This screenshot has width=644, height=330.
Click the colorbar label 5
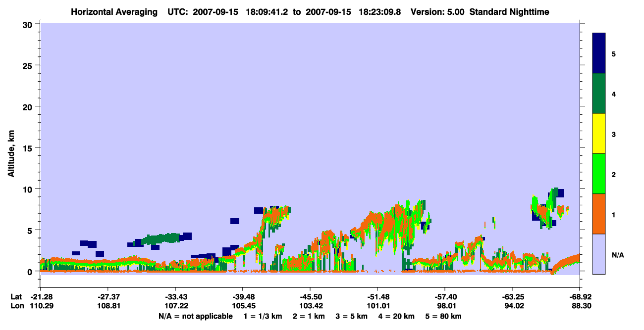(613, 54)
